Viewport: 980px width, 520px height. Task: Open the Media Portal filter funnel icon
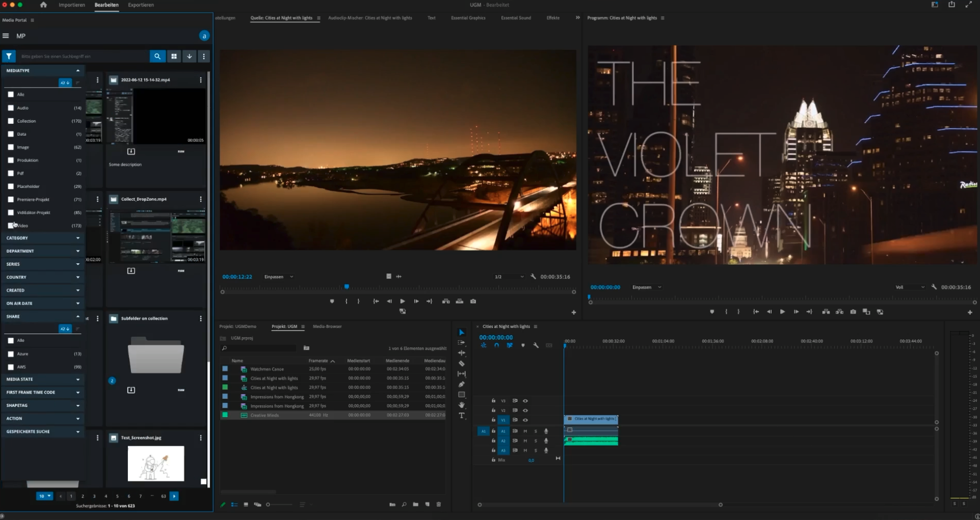coord(9,56)
